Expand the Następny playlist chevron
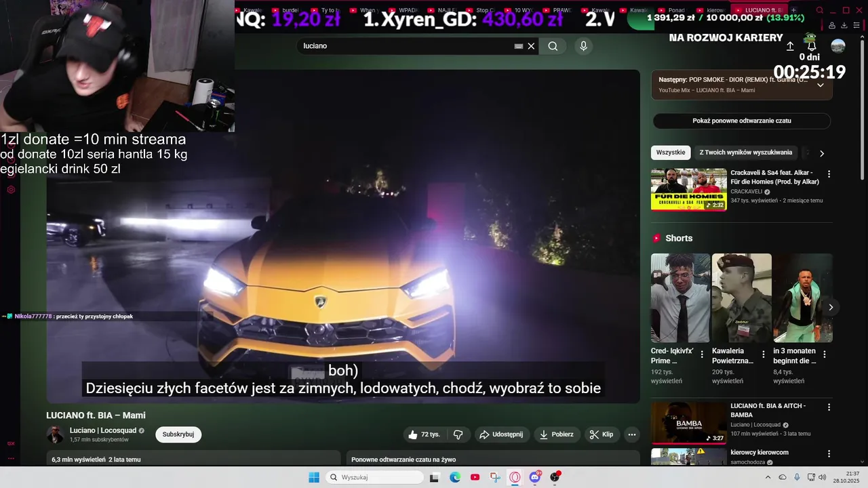Screen dimensions: 868x488 coord(820,85)
